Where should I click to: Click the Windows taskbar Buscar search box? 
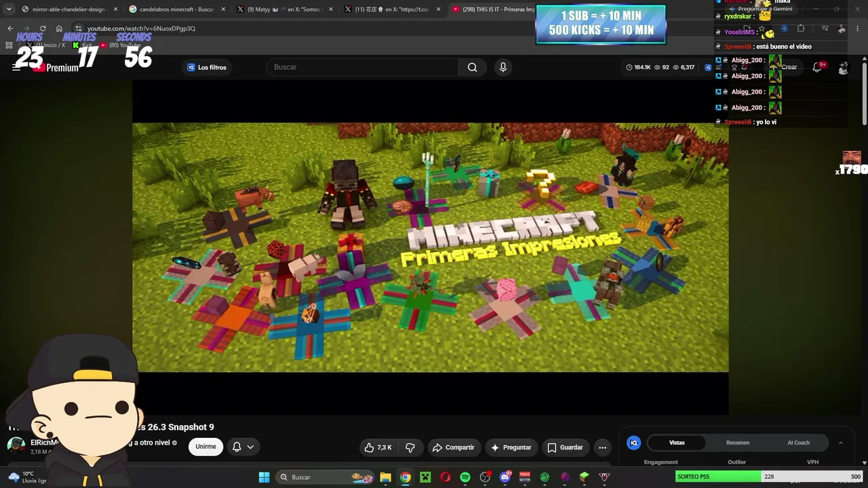(326, 477)
